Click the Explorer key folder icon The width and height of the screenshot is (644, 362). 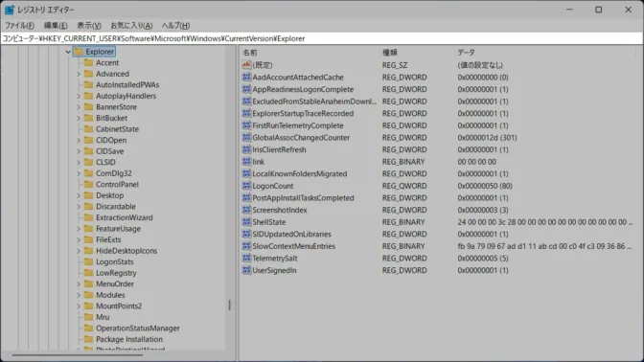click(79, 52)
